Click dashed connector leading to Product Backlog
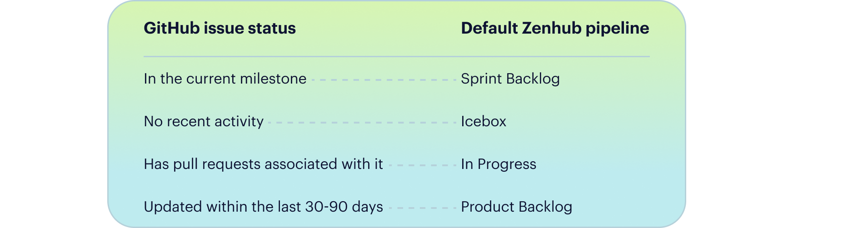This screenshot has width=868, height=228. [422, 208]
